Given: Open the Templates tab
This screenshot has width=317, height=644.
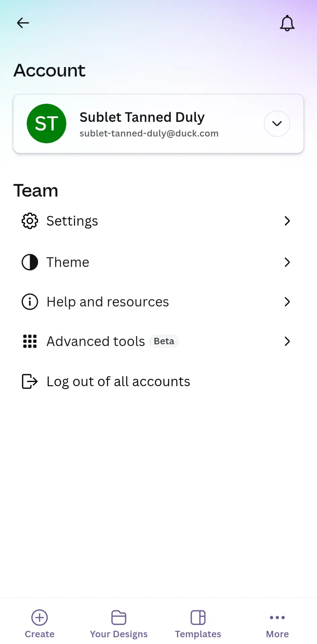Looking at the screenshot, I should coord(198,624).
